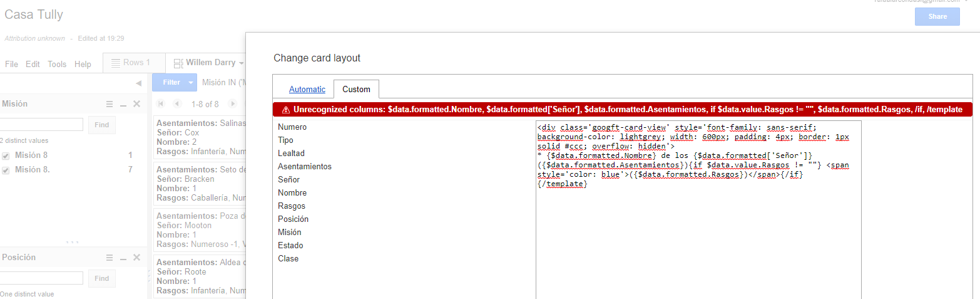
Task: Click the '2 distinct values' label
Action: 24,140
